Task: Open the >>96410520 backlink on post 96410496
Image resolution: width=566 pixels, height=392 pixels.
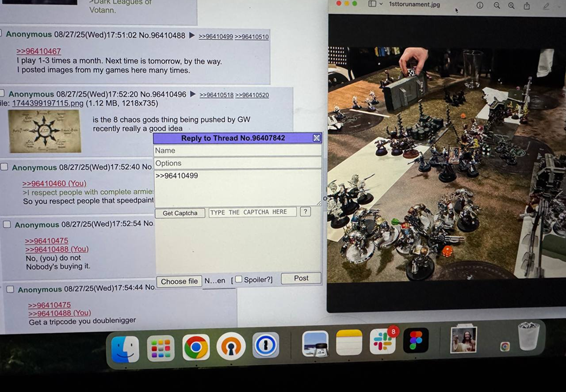Action: (252, 95)
